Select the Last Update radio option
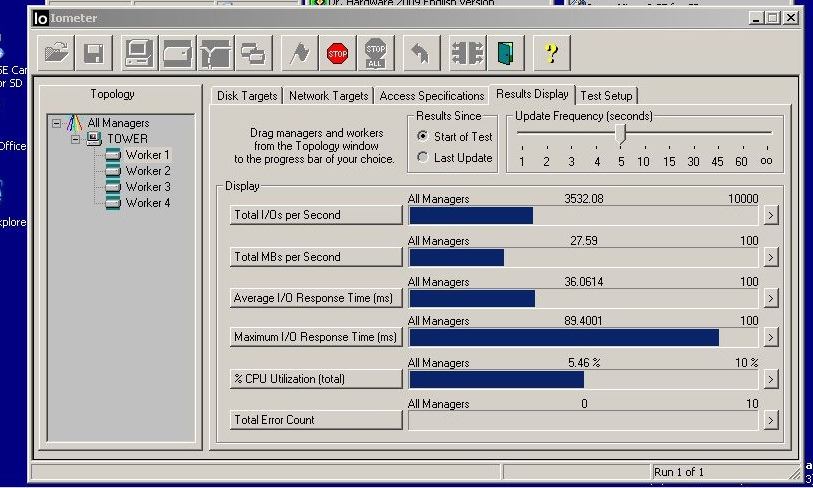The width and height of the screenshot is (813, 488). click(x=423, y=157)
